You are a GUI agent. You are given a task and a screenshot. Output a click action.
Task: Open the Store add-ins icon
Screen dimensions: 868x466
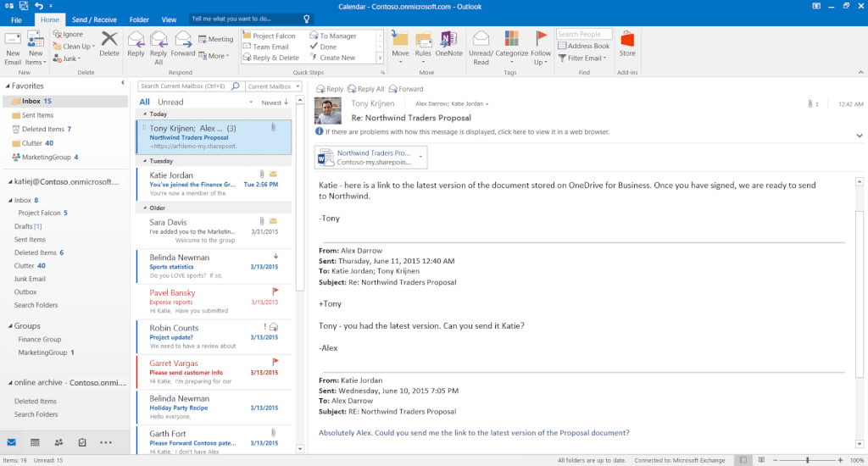tap(627, 39)
